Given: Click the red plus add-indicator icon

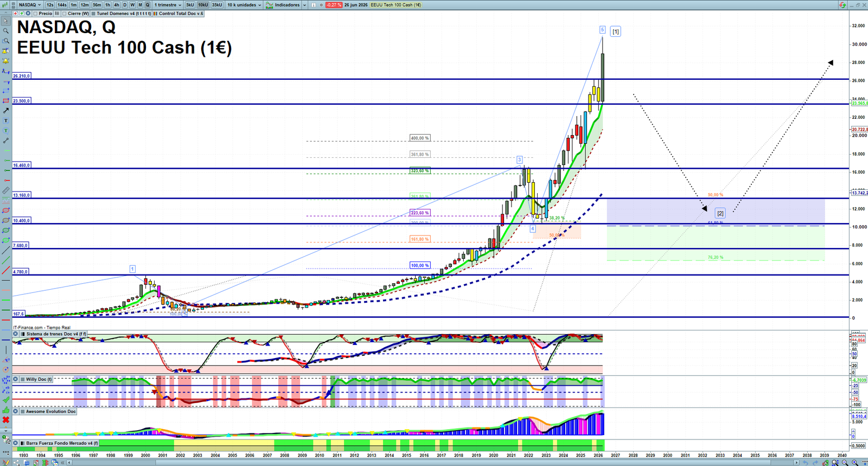Looking at the screenshot, I should pos(15,14).
